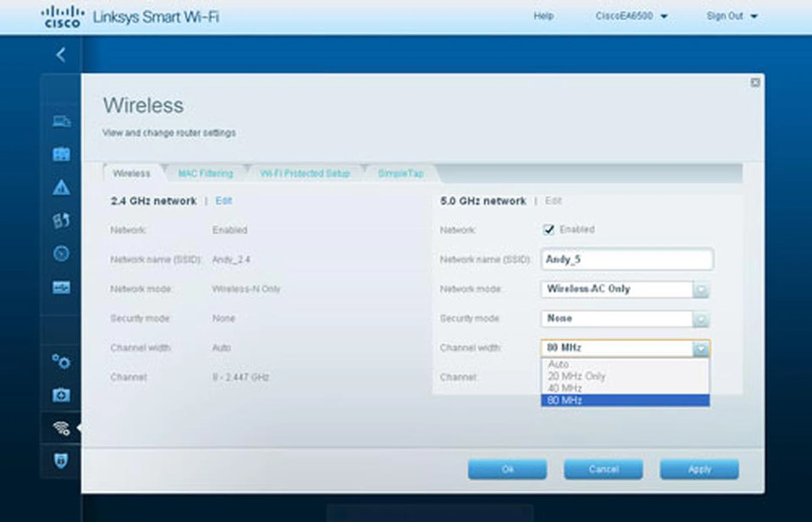Open Speed Test gauge icon
This screenshot has height=522, width=812.
coord(61,254)
